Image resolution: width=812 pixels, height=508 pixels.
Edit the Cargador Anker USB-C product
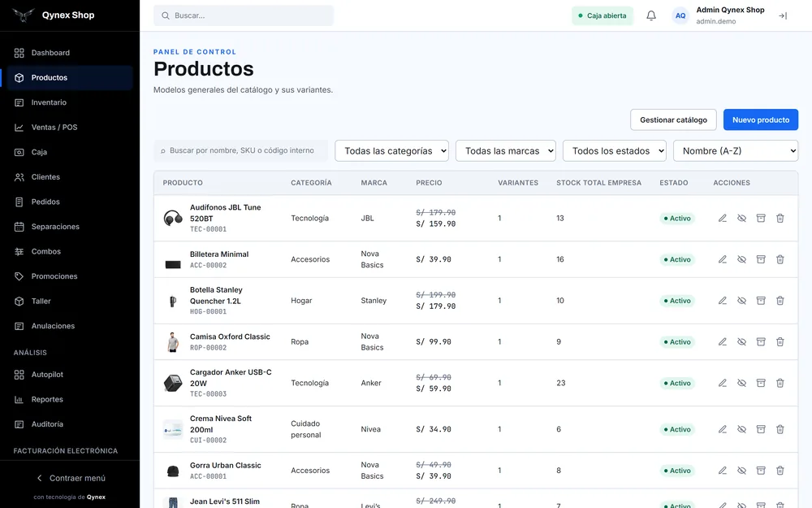pyautogui.click(x=723, y=383)
